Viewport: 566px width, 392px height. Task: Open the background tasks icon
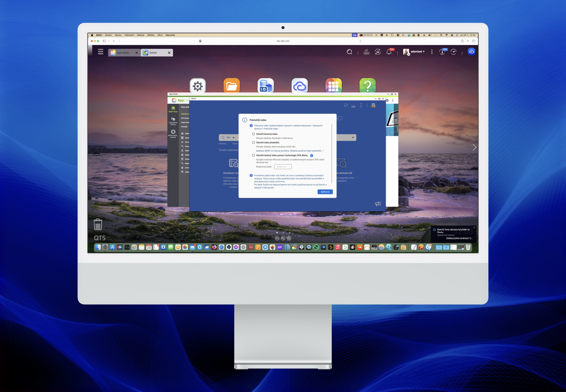tap(367, 52)
